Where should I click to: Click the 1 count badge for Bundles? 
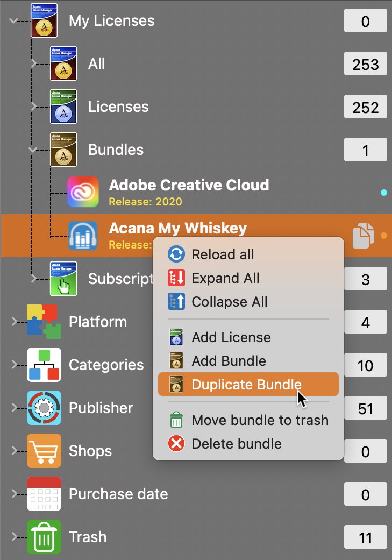[x=365, y=150]
